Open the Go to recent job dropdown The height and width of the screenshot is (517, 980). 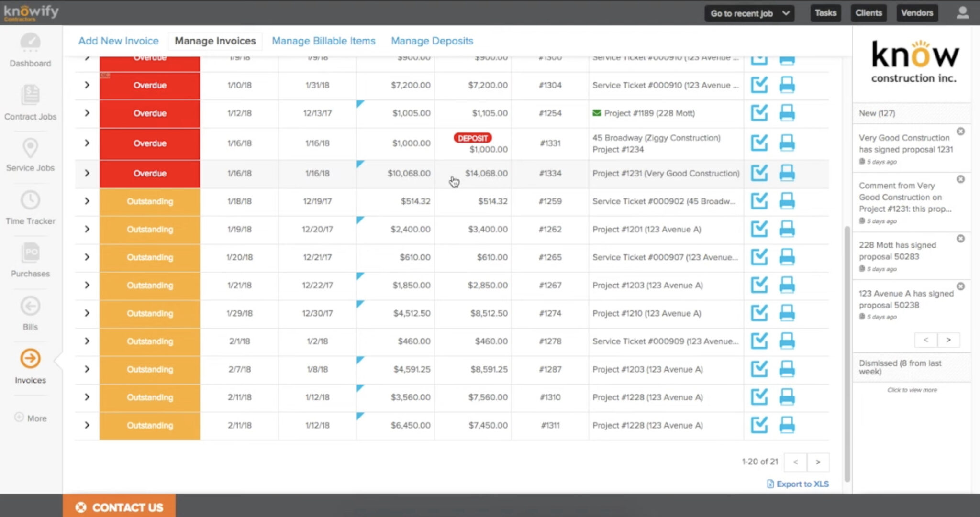(749, 13)
